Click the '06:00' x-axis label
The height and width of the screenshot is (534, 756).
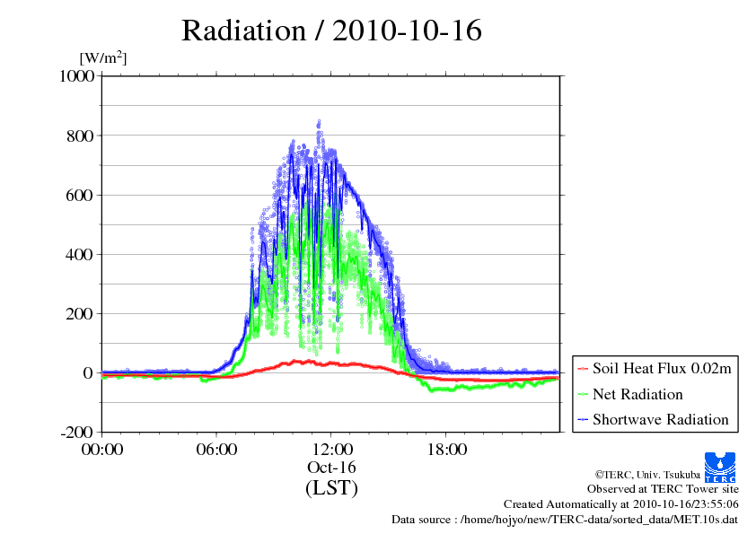coord(216,450)
